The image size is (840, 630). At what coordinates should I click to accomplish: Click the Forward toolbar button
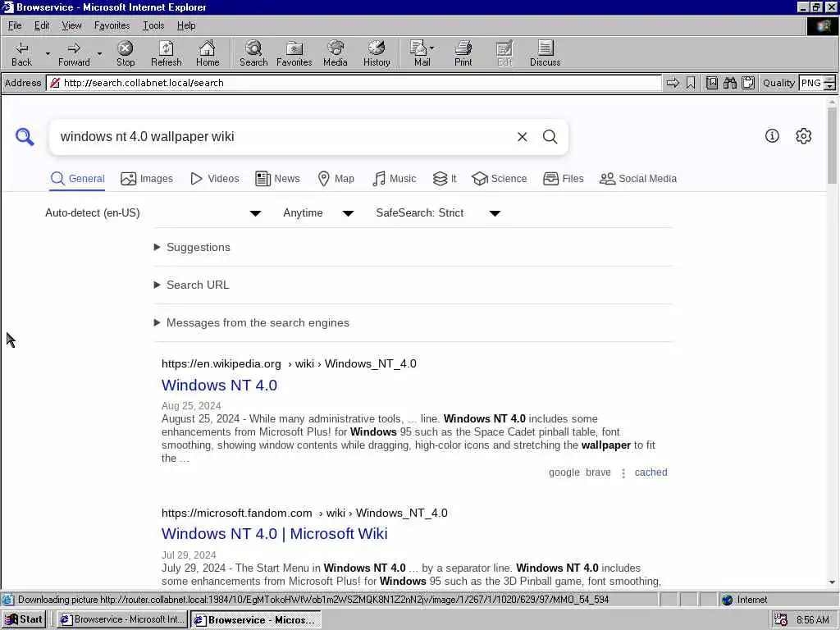click(x=74, y=53)
